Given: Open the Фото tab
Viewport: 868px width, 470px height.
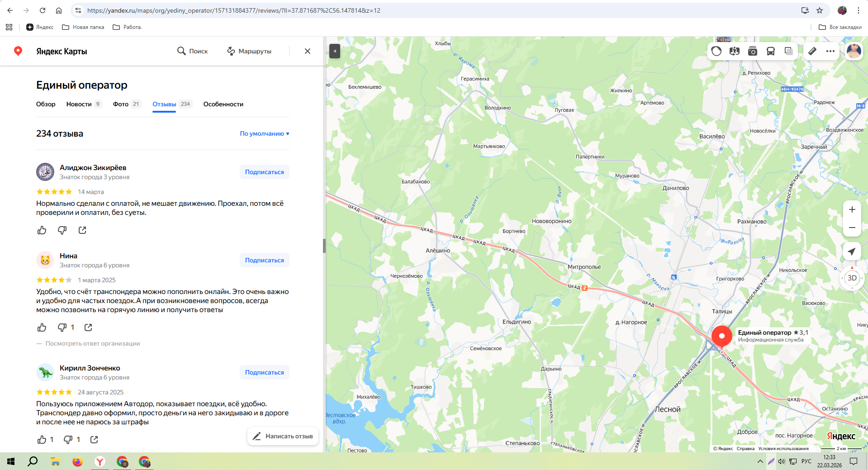Looking at the screenshot, I should 127,104.
